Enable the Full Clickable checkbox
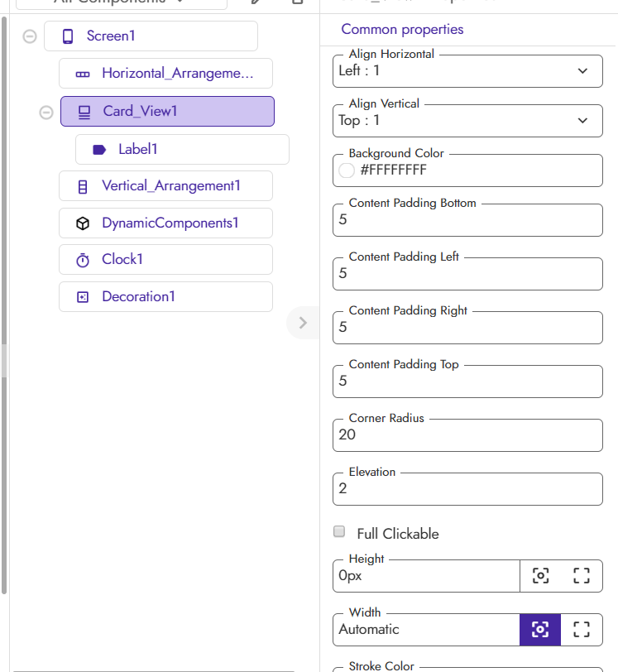 (339, 532)
